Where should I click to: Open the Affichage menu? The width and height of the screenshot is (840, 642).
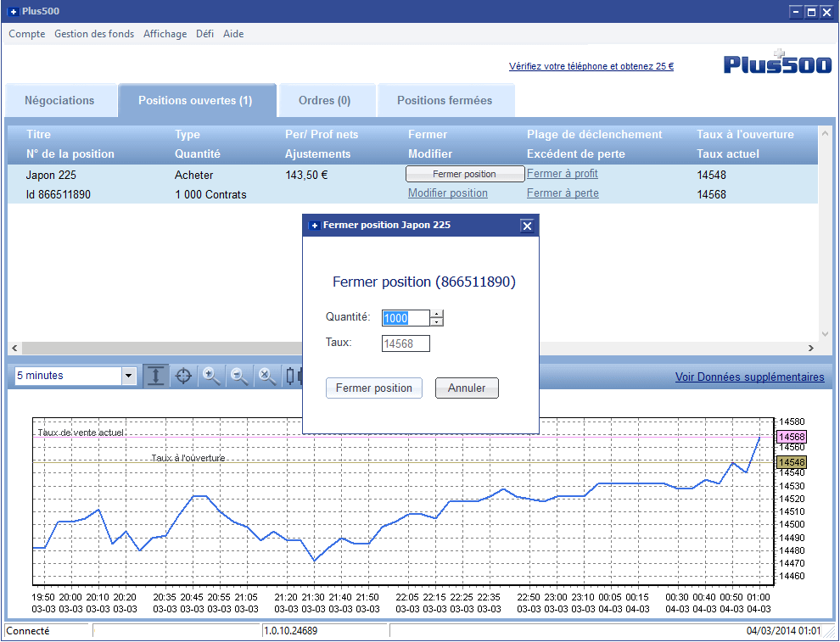(x=165, y=34)
